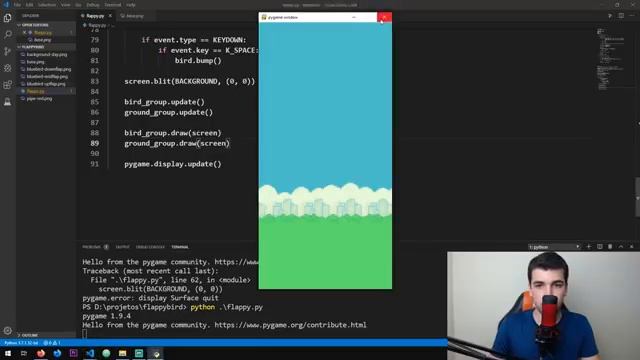The height and width of the screenshot is (360, 640).
Task: Click the editor vertical scrollbar thumb
Action: pos(637,197)
